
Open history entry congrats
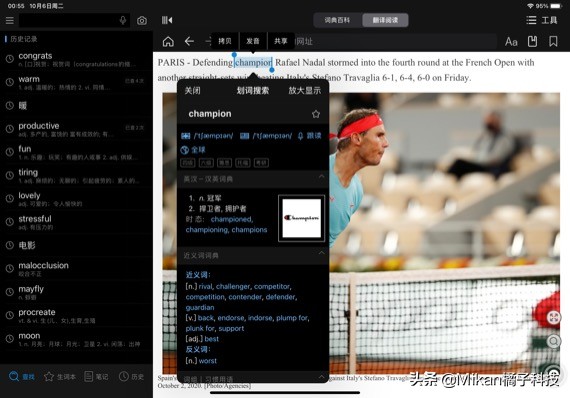(x=76, y=59)
